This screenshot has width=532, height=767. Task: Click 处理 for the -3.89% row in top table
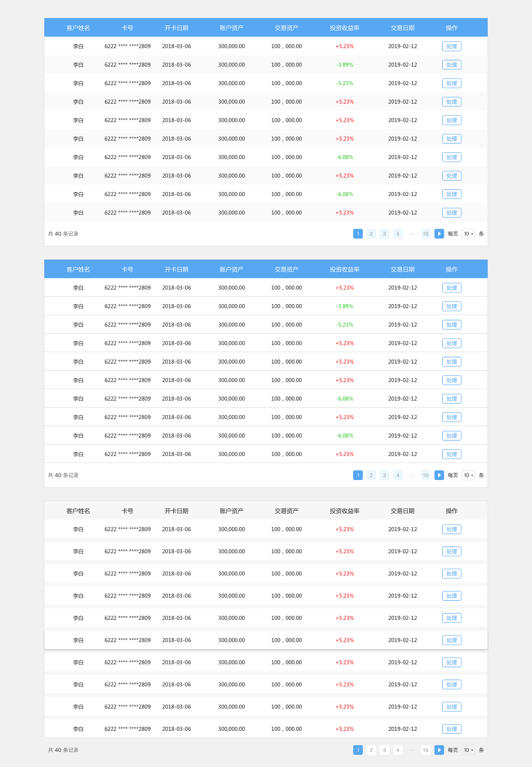pos(451,65)
